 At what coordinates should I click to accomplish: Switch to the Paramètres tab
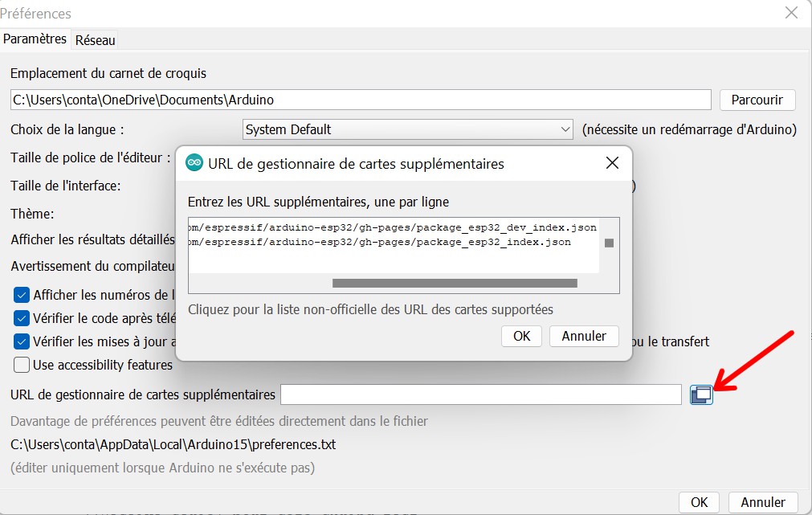click(x=35, y=39)
